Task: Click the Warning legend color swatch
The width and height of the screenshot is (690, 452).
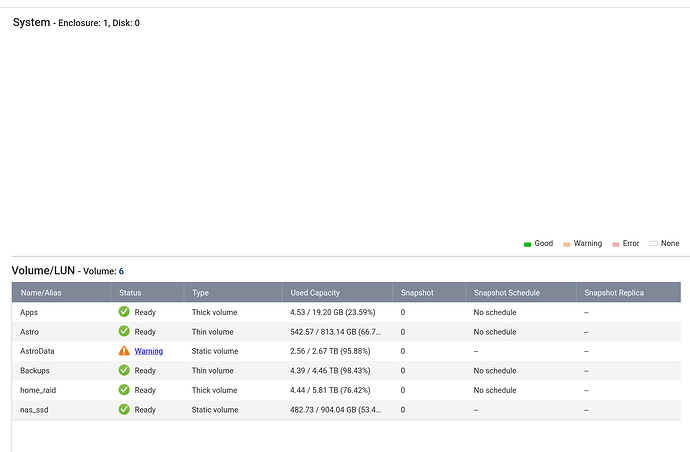Action: click(566, 244)
